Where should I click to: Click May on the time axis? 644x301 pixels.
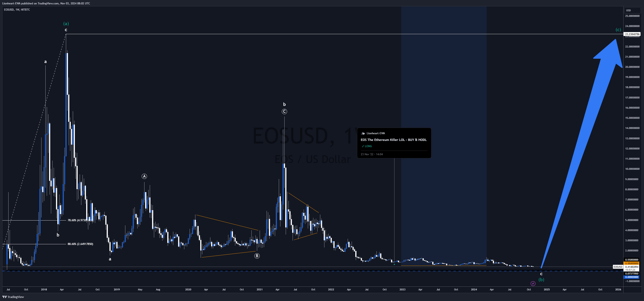click(140, 289)
